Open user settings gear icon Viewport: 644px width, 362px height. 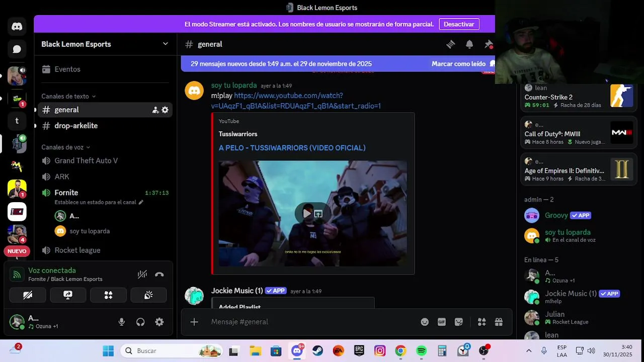point(159,322)
